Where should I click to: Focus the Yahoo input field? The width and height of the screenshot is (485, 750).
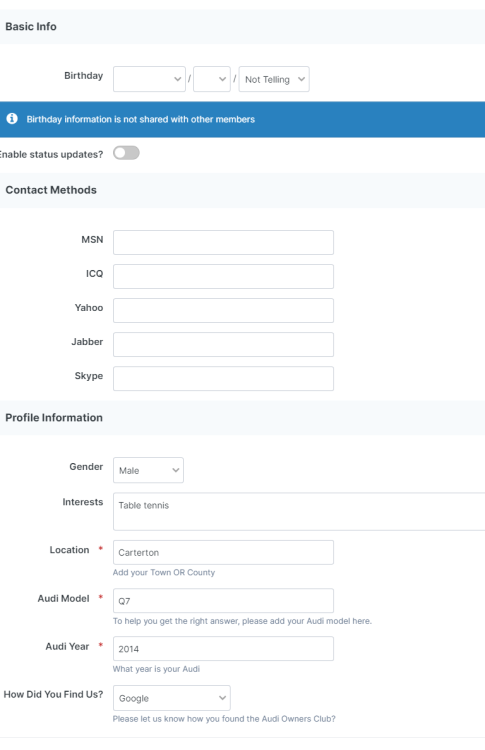[223, 310]
